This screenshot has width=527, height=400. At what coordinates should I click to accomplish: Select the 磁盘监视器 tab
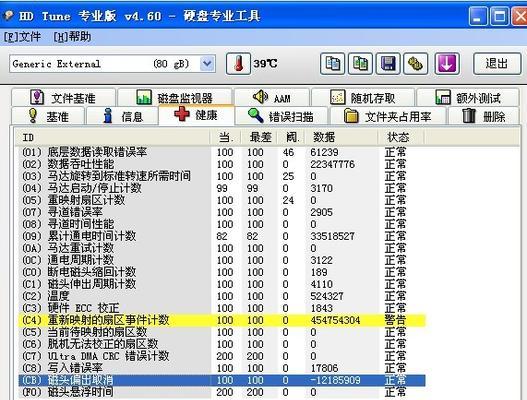pos(174,98)
